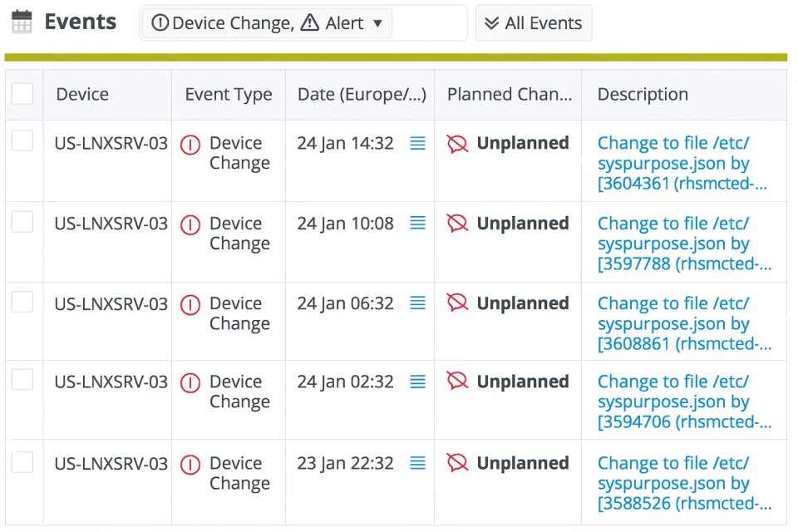This screenshot has width=798, height=532.
Task: Select checkbox for the 24 Jan 02:32 event
Action: [x=22, y=380]
